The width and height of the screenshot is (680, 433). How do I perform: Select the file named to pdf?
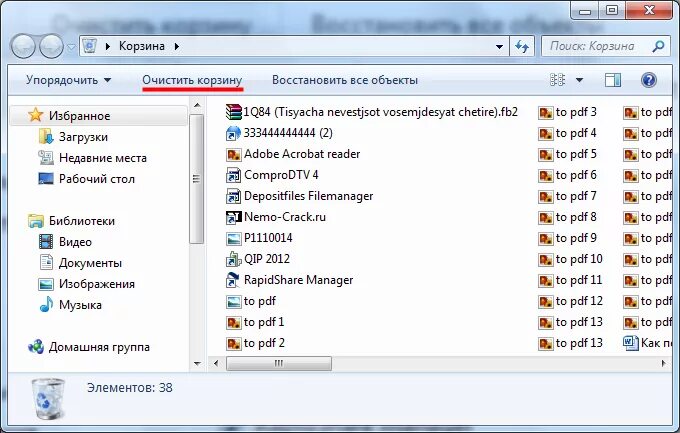(251, 301)
